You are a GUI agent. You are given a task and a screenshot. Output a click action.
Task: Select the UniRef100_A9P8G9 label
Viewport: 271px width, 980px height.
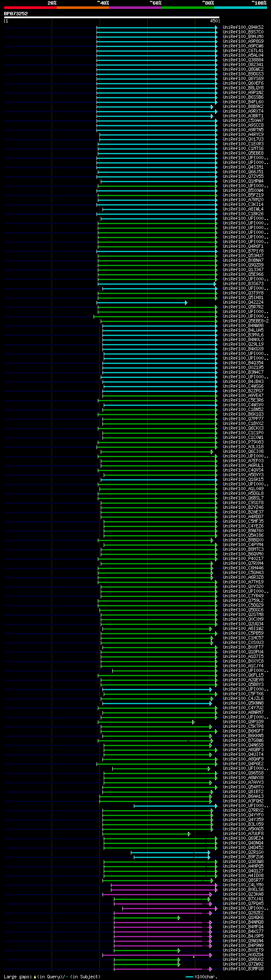click(x=243, y=41)
